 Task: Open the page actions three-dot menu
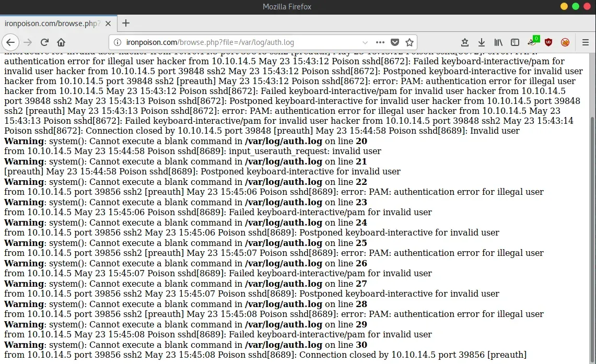pos(380,42)
